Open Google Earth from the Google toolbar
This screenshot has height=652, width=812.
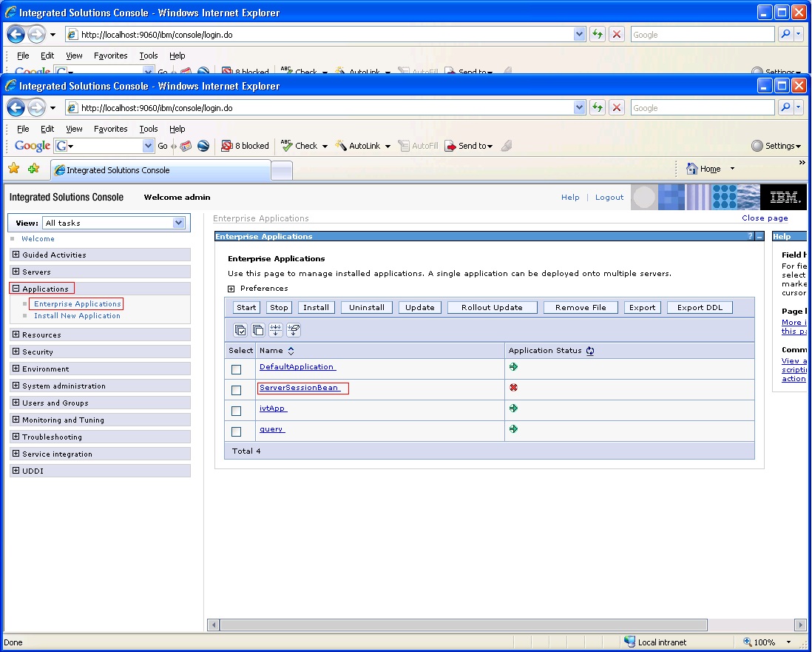click(203, 146)
